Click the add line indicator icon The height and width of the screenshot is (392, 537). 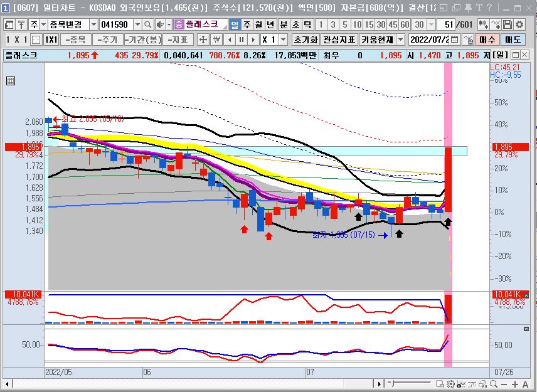click(x=496, y=24)
